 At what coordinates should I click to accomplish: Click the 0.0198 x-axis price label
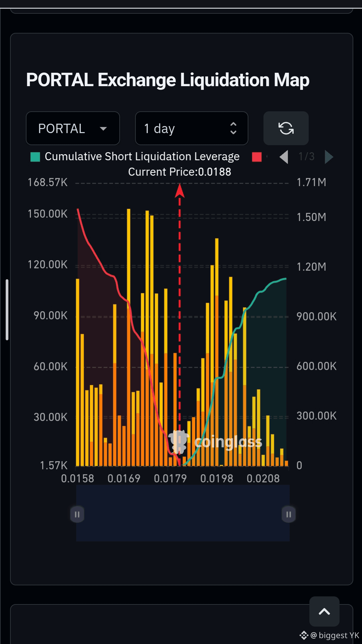[217, 478]
